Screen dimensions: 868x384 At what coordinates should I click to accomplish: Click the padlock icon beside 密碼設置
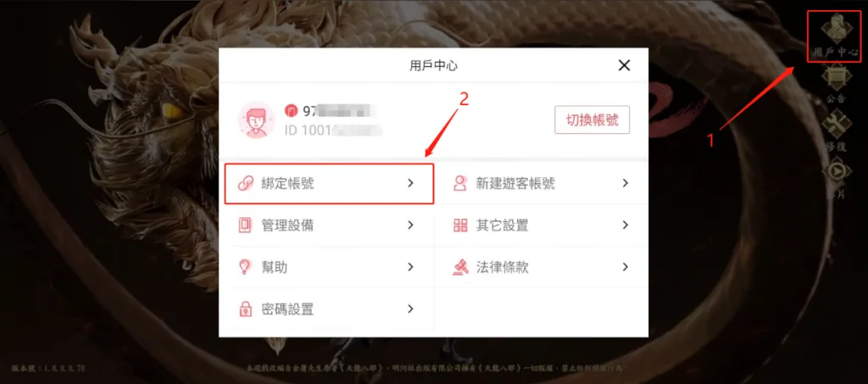tap(245, 309)
